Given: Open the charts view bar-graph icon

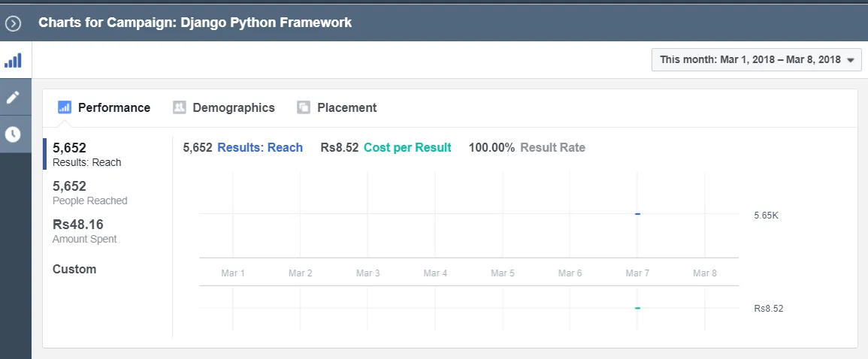Looking at the screenshot, I should click(x=13, y=60).
